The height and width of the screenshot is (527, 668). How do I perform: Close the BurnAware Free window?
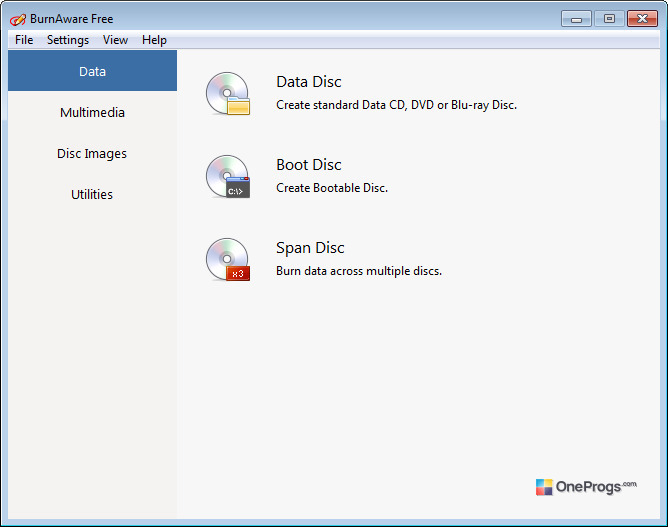(642, 19)
